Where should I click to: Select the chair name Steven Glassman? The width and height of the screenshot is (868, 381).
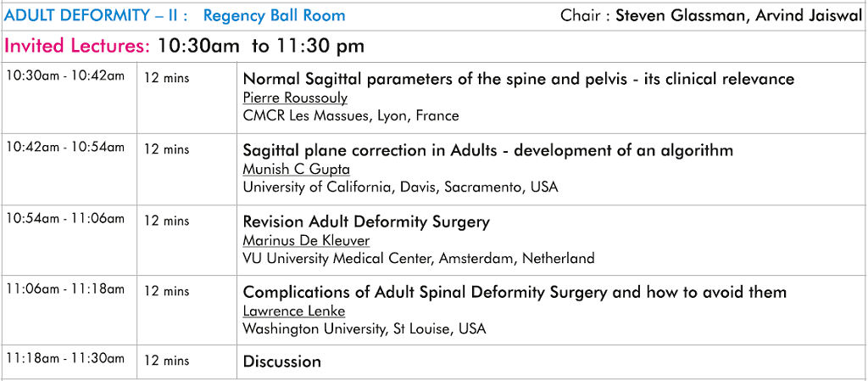(x=680, y=15)
